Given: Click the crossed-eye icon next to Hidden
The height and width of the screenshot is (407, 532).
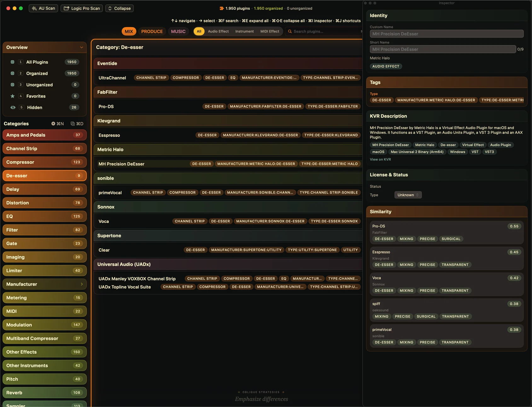Looking at the screenshot, I should pyautogui.click(x=13, y=107).
